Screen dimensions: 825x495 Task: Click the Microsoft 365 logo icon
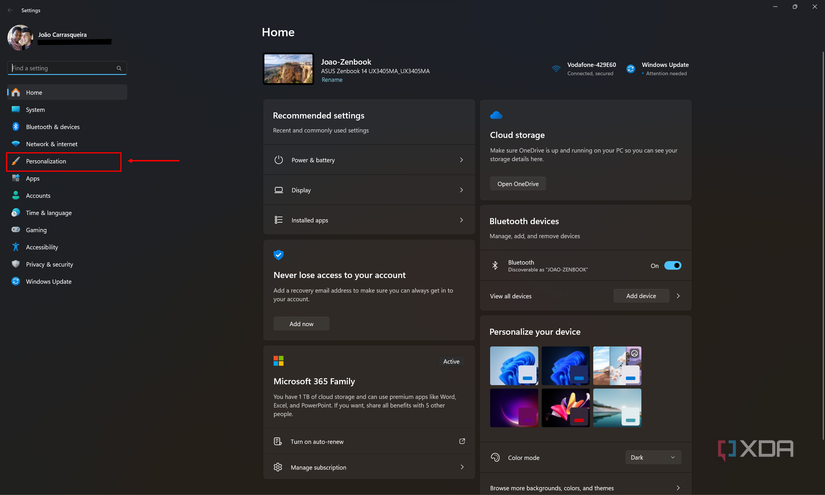coord(278,361)
